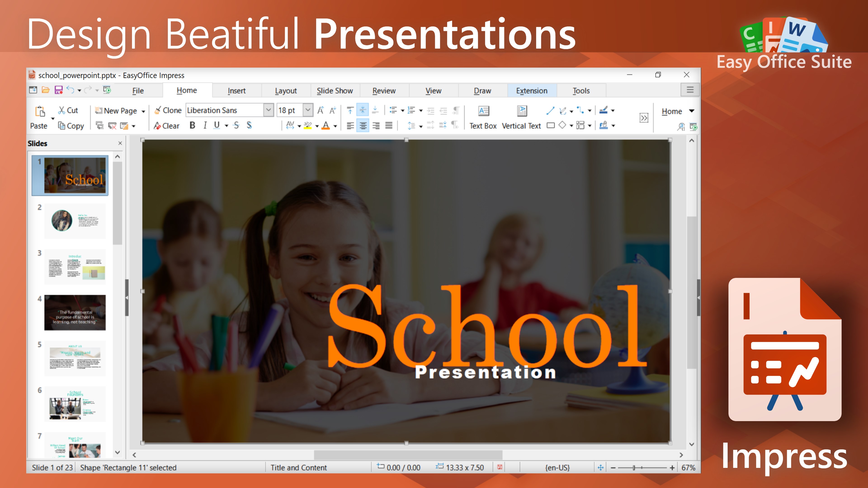Click the Strikethrough icon
This screenshot has width=868, height=488.
point(236,125)
